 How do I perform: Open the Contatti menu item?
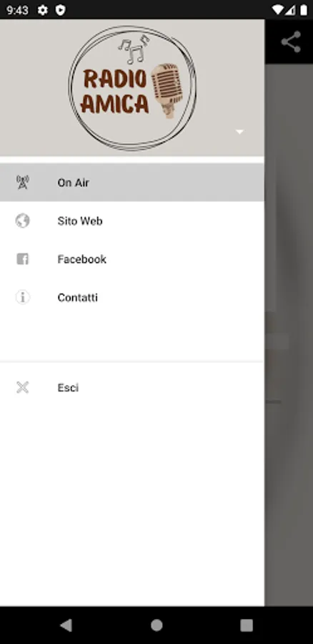(x=132, y=297)
